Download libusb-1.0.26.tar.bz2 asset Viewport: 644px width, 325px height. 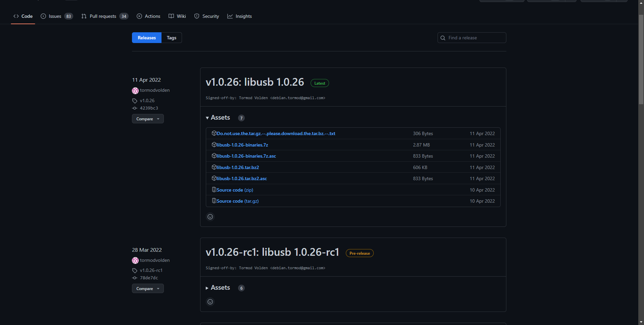tap(237, 167)
